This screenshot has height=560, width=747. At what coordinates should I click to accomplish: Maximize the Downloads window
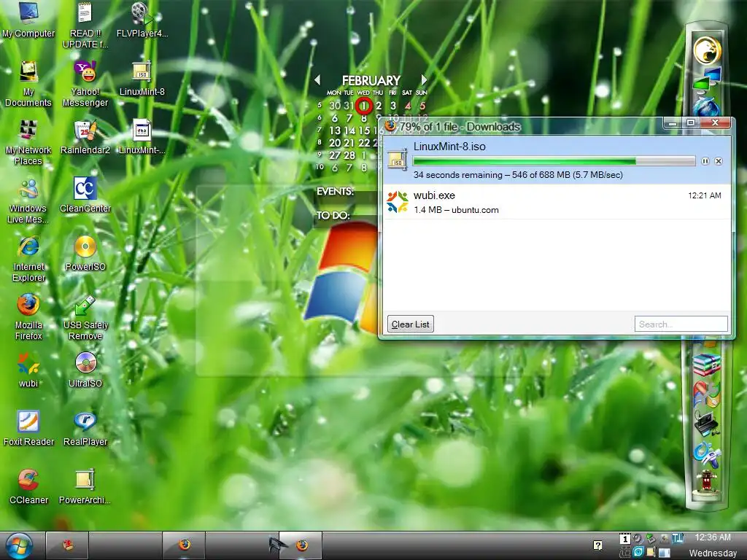point(691,123)
